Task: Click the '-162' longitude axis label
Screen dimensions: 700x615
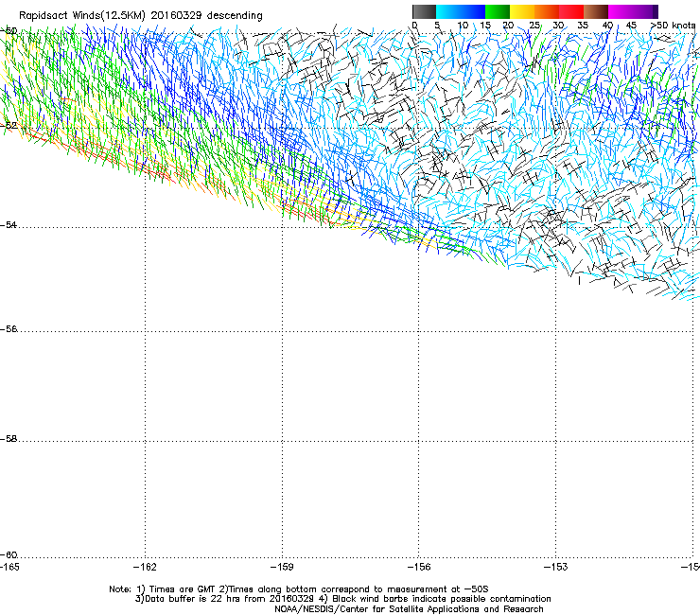Action: (x=145, y=567)
